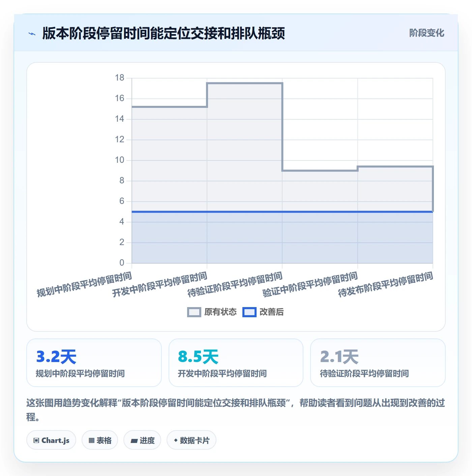
Task: Select the 数据卡片 tag chip
Action: (x=191, y=440)
